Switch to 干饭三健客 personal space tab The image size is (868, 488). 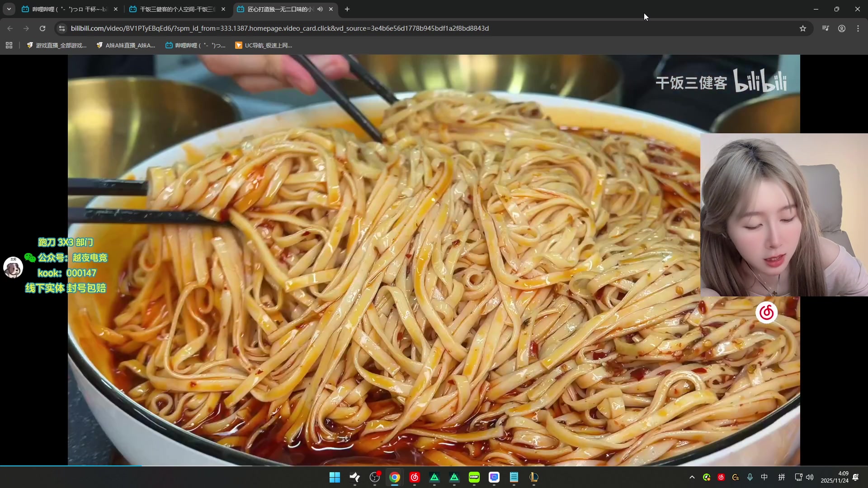[x=176, y=9]
